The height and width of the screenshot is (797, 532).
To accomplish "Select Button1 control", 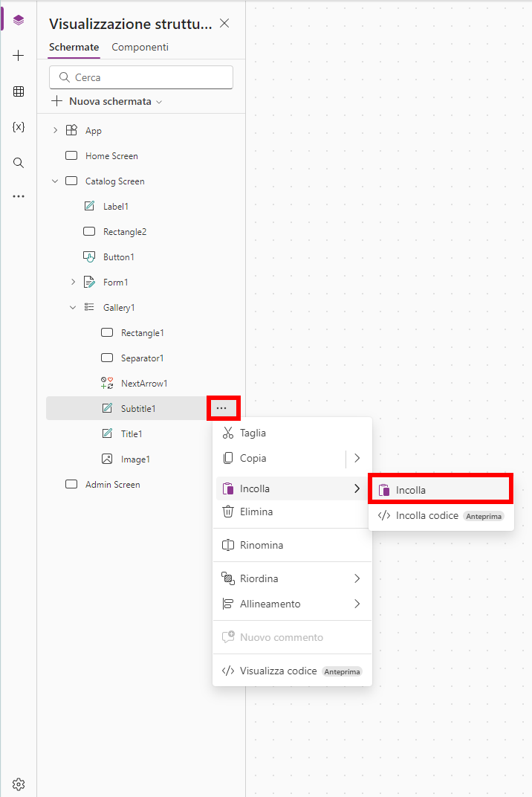I will pos(119,257).
